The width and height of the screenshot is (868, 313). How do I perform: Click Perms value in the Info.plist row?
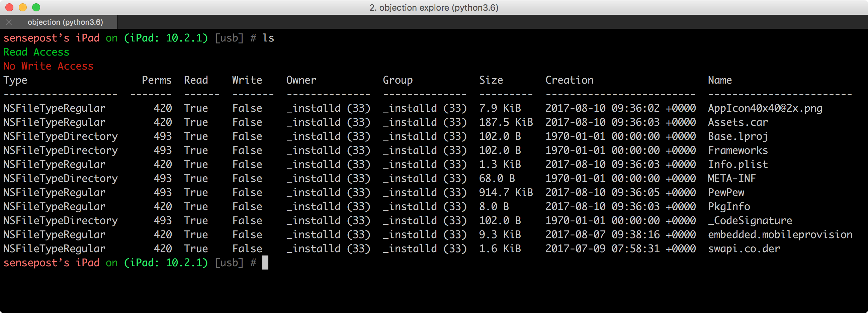point(163,165)
